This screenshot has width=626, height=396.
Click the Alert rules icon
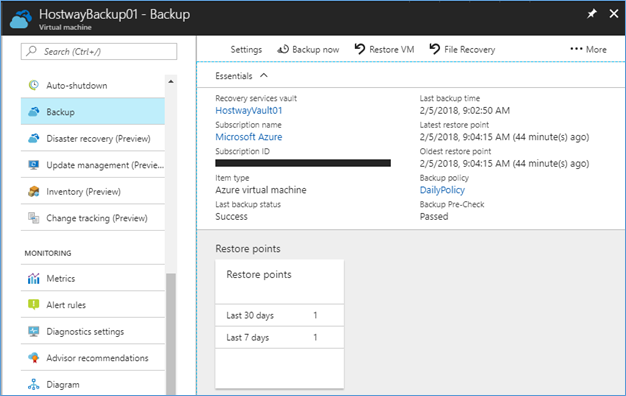click(34, 305)
